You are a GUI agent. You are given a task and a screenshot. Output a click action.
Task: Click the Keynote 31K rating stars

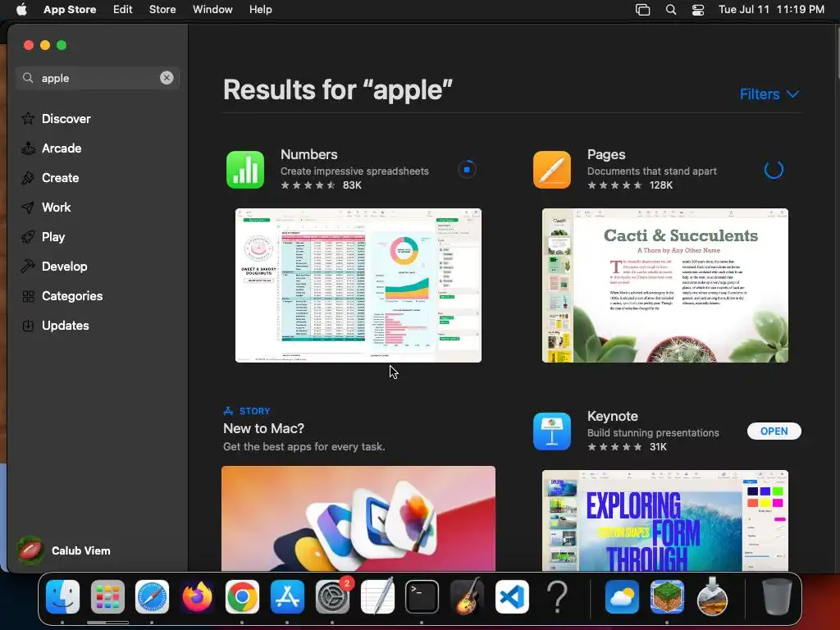(x=614, y=447)
